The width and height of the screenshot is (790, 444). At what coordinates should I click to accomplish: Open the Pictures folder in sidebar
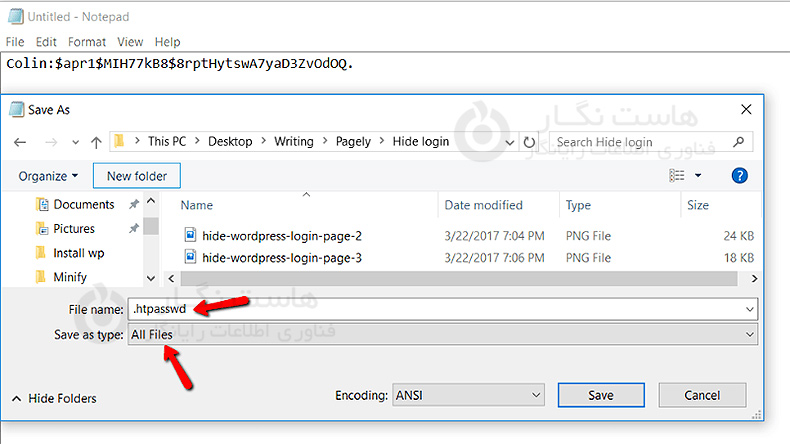click(x=74, y=229)
